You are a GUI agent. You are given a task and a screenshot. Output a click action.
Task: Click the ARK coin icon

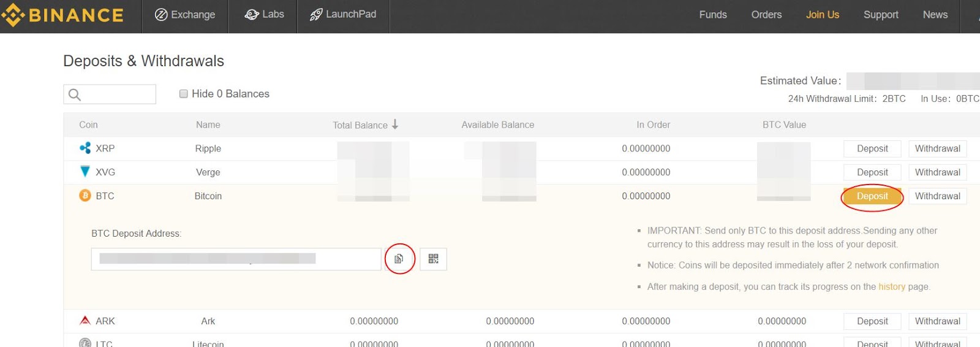[x=85, y=321]
